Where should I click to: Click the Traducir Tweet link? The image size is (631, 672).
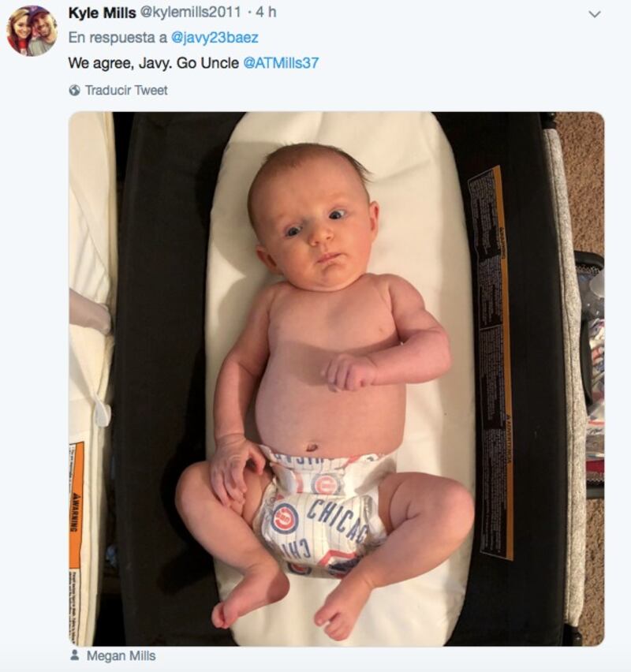pos(126,90)
